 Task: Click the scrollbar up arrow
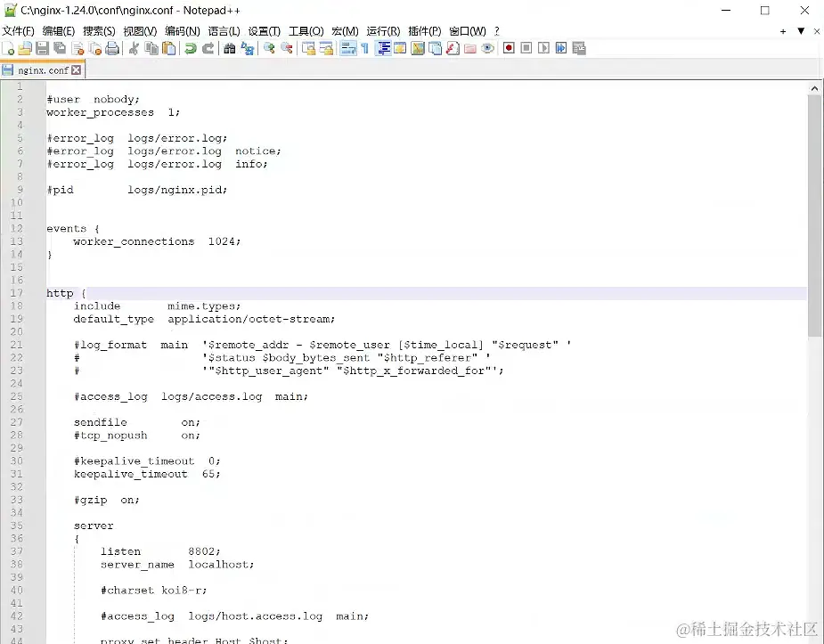pos(814,89)
